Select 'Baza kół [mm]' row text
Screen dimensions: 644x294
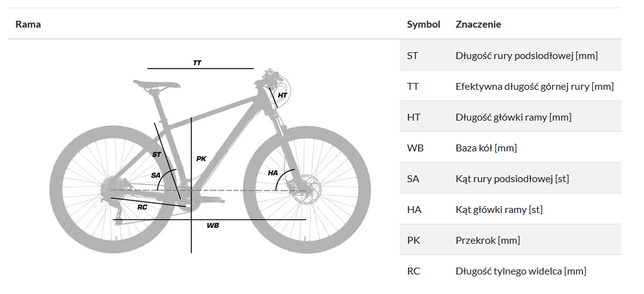click(486, 148)
